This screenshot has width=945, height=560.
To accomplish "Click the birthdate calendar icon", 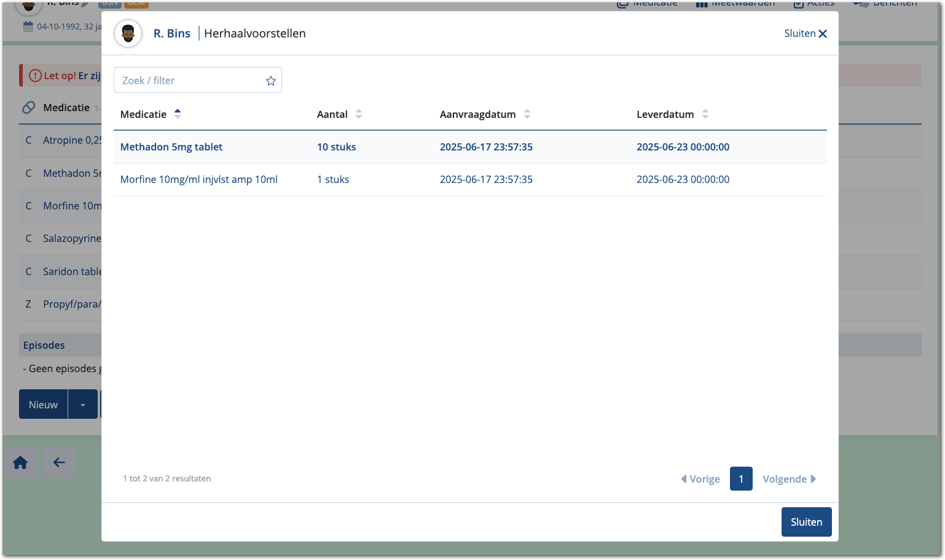I will point(28,26).
